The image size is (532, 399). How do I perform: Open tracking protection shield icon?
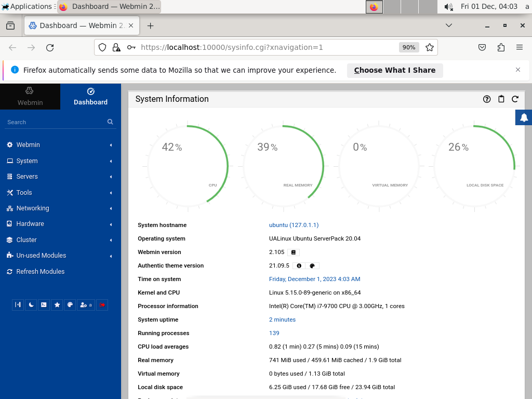pos(102,47)
